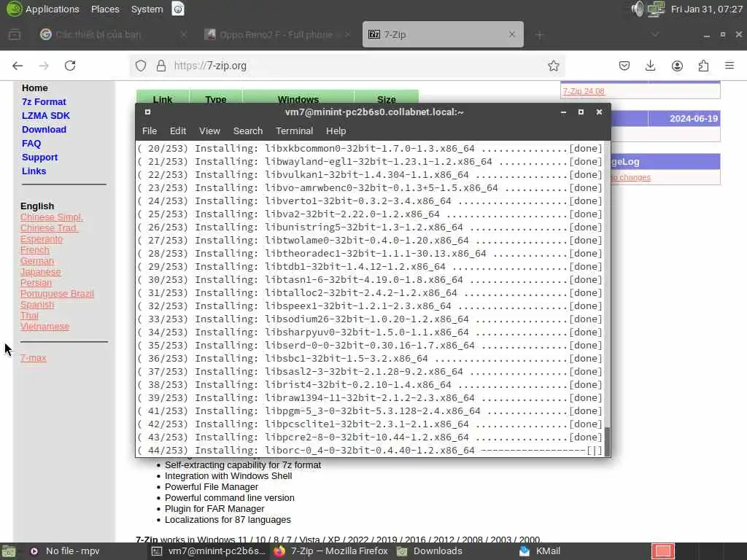
Task: Switch to 7-Zip Mozilla Firefox taskbar item
Action: (x=330, y=551)
